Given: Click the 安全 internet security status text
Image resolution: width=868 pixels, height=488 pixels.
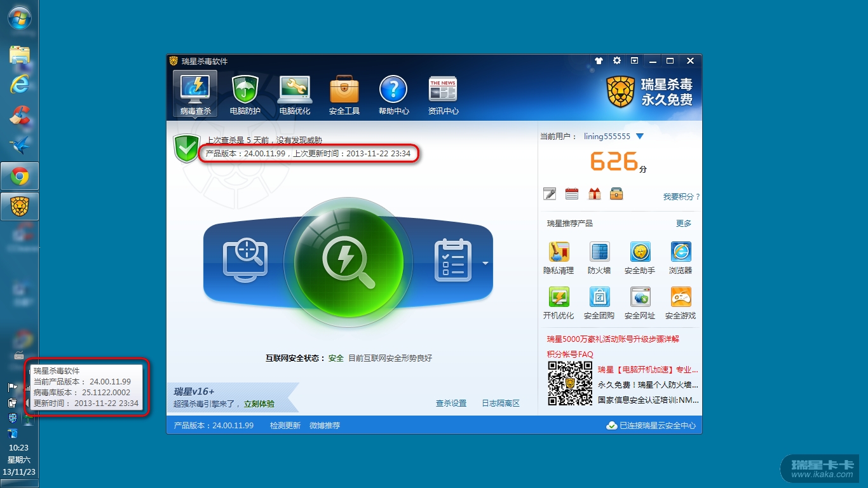Looking at the screenshot, I should pos(336,358).
